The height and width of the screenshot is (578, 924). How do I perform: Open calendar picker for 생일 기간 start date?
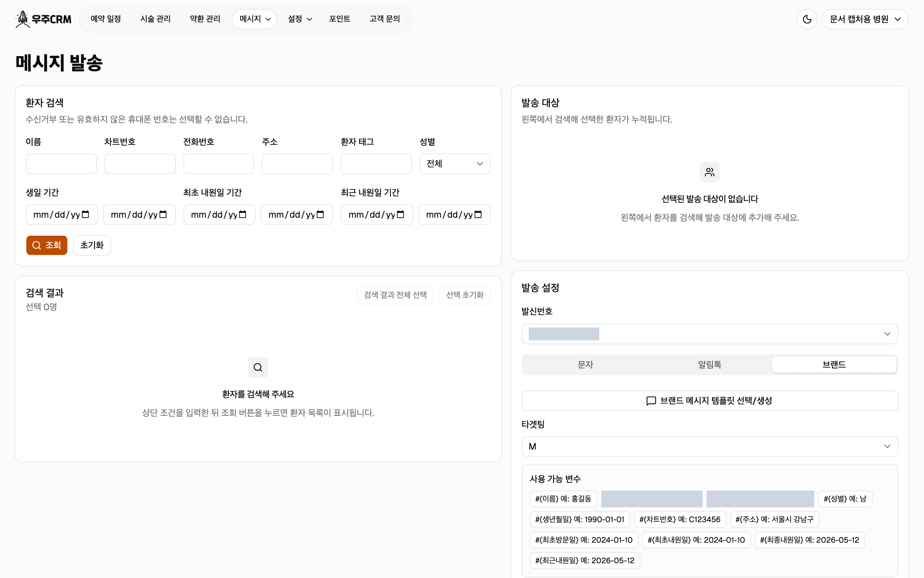(86, 215)
